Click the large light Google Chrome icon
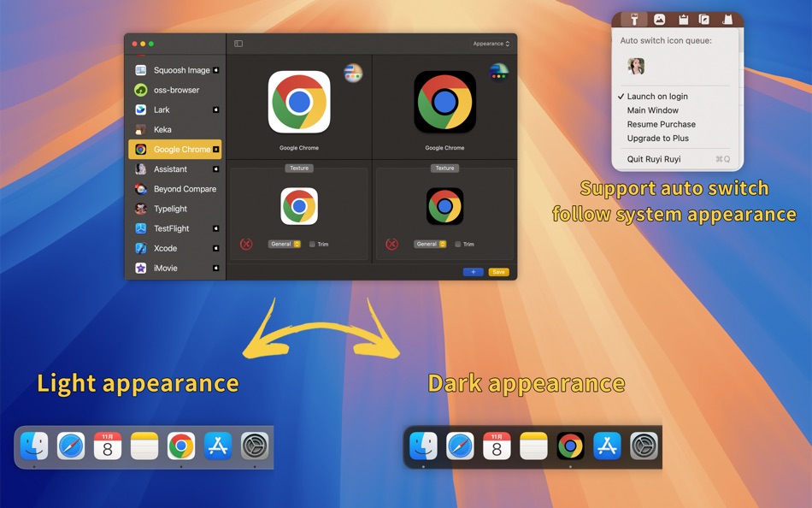 coord(299,102)
